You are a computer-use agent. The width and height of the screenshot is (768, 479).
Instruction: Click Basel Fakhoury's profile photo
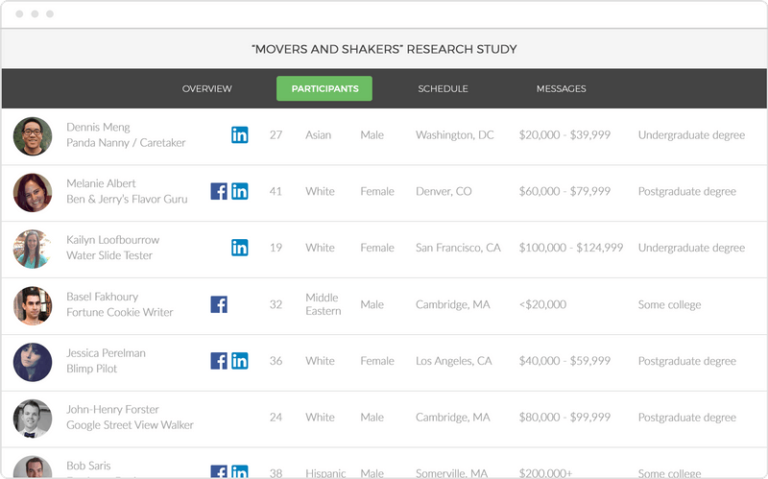(x=33, y=305)
